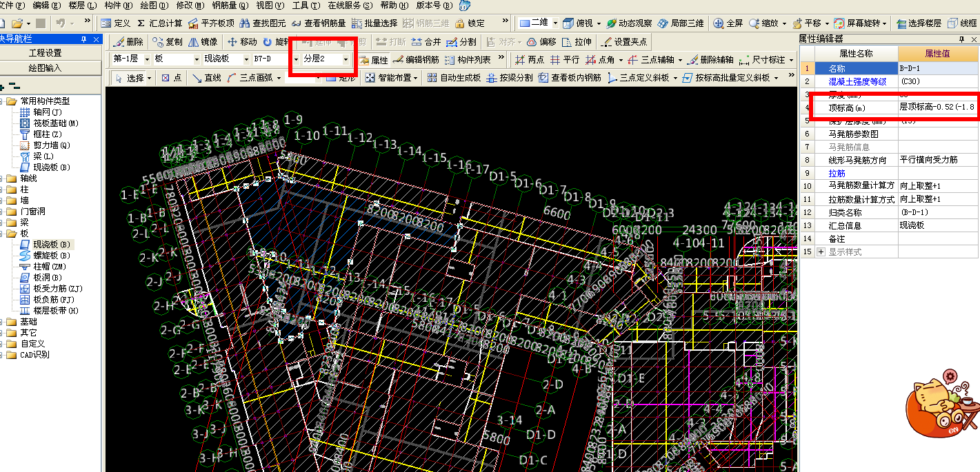
Task: Select 平行 parallel axis tool
Action: coord(564,60)
